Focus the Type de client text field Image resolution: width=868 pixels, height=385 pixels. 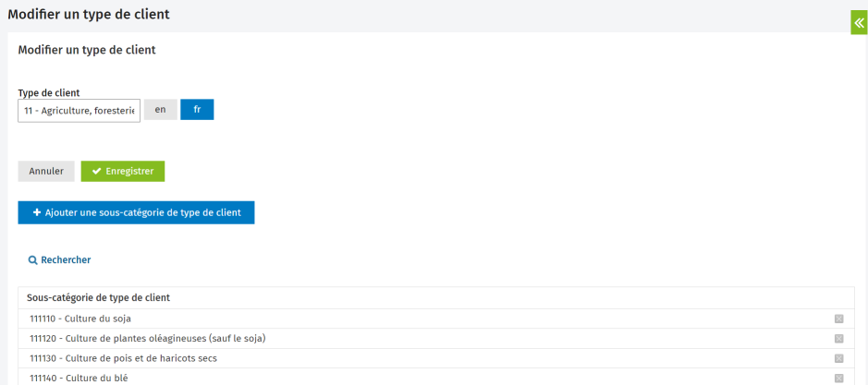pos(79,111)
